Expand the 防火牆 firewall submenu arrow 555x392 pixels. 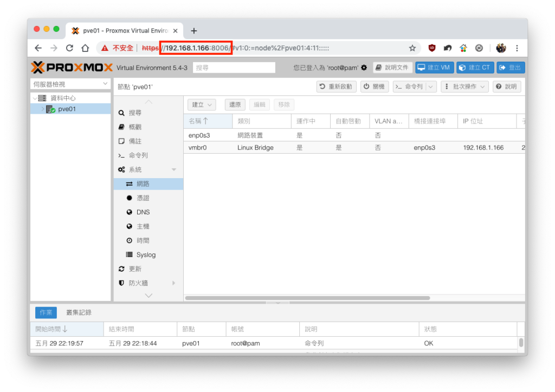click(174, 283)
